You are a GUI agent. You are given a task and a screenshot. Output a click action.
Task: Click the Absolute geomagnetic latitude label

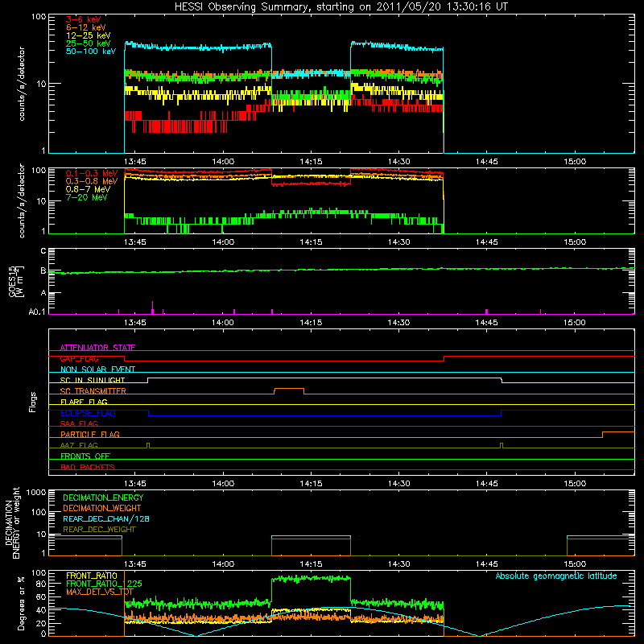(556, 576)
